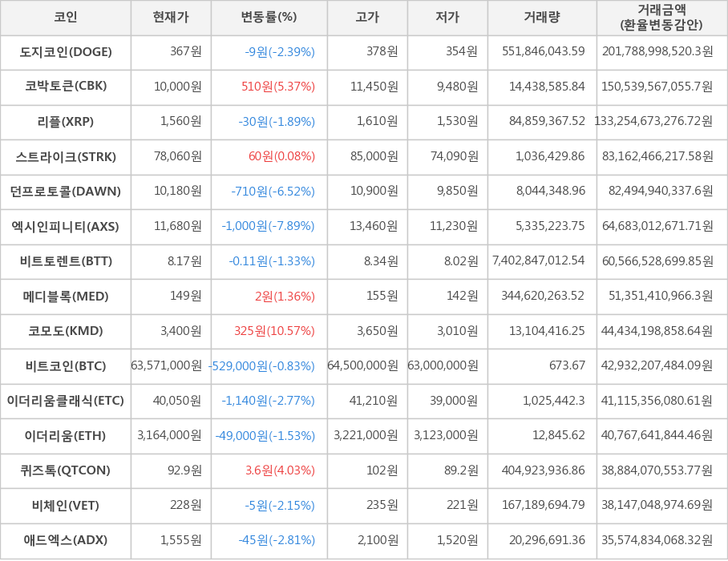The image size is (728, 561).
Task: Select the 비트토렌트(BTT) coin name
Action: click(66, 261)
